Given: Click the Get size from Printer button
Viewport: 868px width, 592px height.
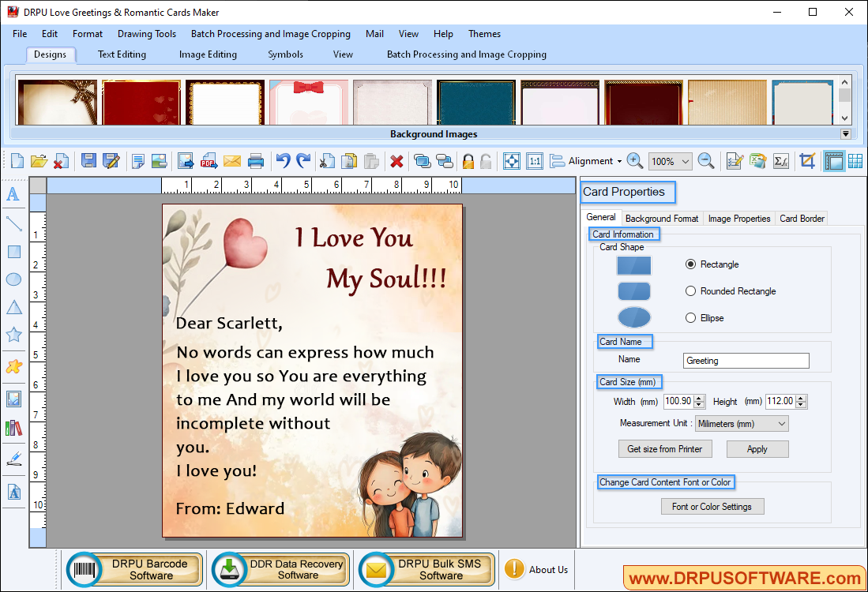Looking at the screenshot, I should (664, 448).
